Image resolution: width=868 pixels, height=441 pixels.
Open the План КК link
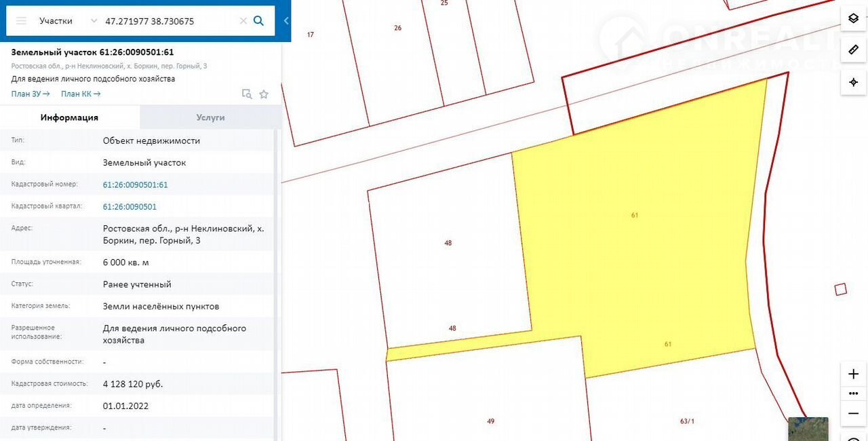(81, 94)
